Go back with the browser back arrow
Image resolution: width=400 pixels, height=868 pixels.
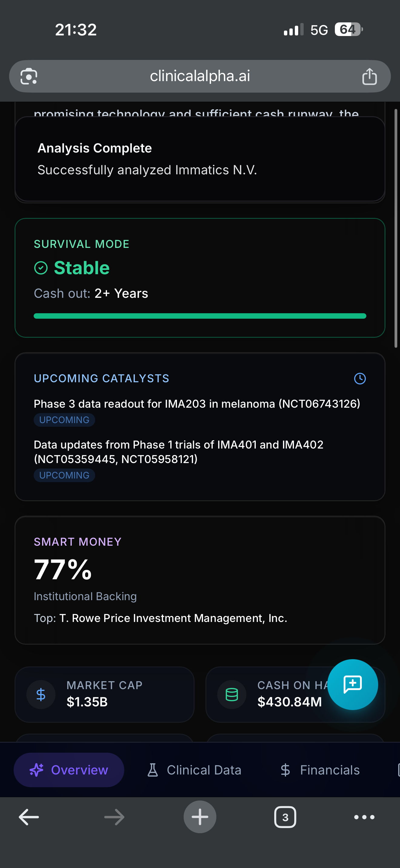point(29,817)
